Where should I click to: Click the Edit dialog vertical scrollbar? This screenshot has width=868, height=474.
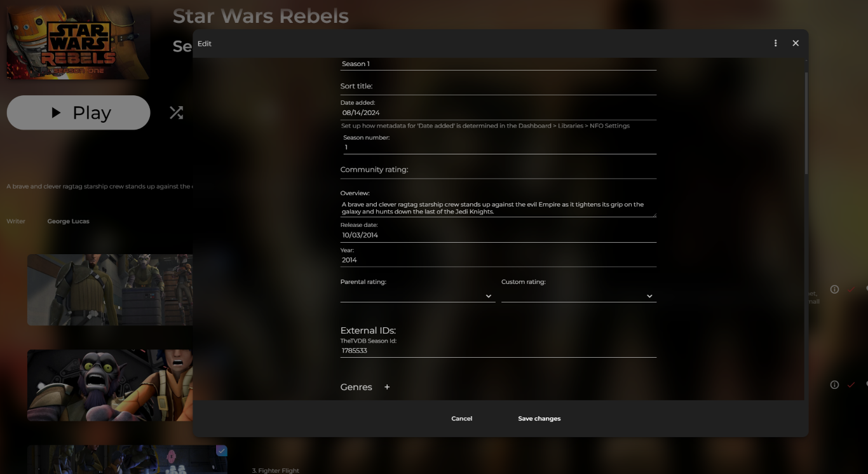[x=806, y=123]
